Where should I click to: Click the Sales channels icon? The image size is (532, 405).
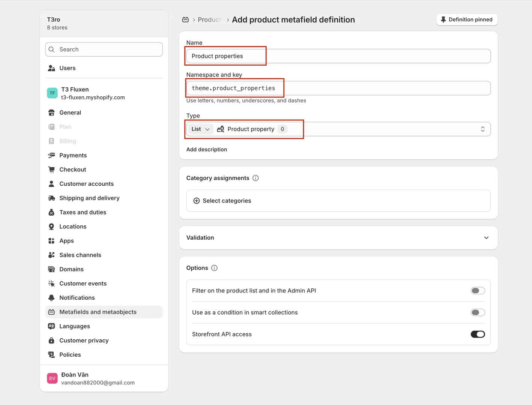(51, 255)
